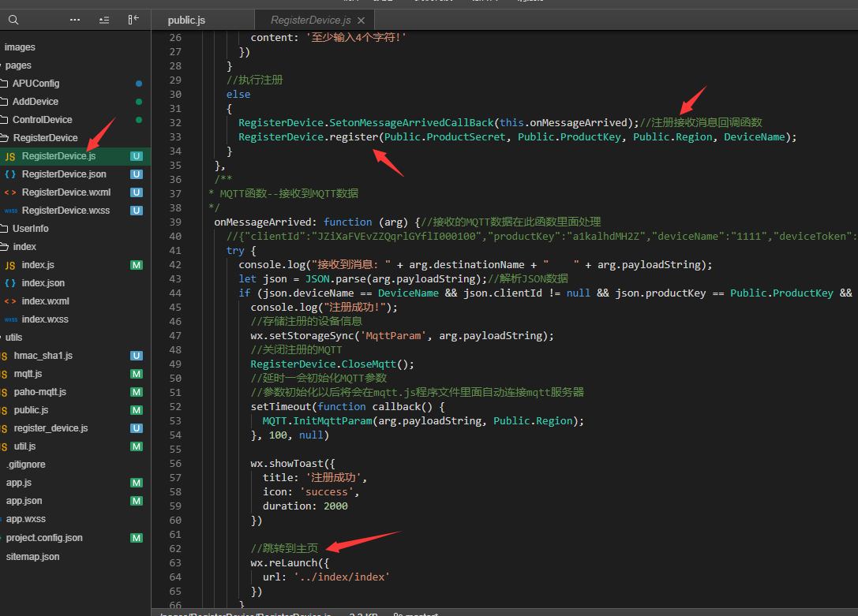
Task: Click the M git badge on index.js
Action: [137, 265]
